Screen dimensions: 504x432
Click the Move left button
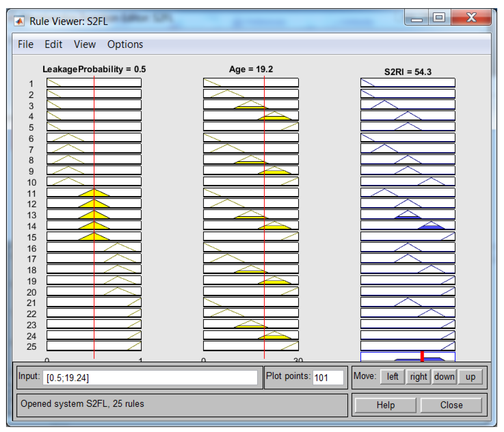(x=392, y=377)
